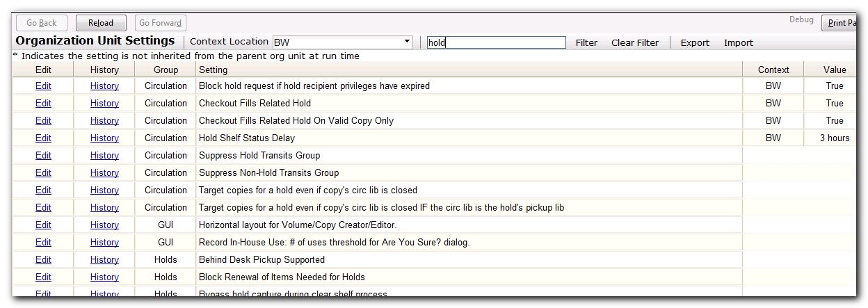Click Import settings
The width and height of the screenshot is (868, 308).
click(x=738, y=42)
